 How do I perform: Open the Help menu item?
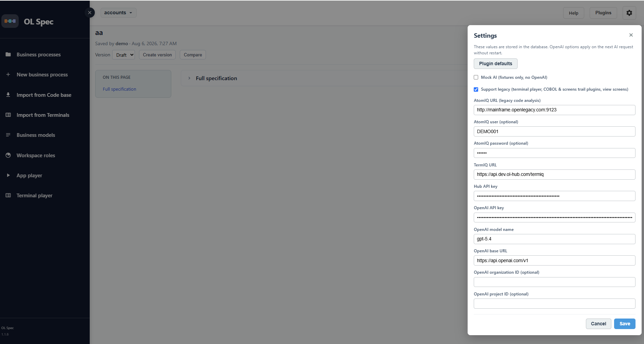pyautogui.click(x=573, y=13)
